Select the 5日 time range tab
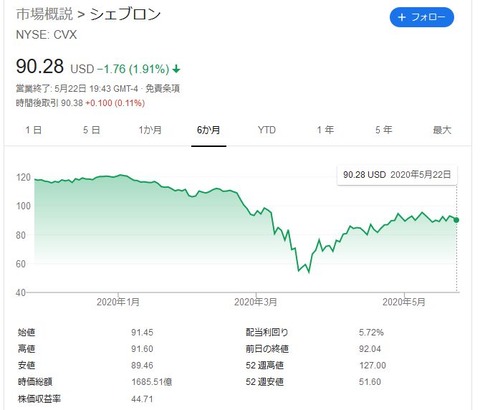Image resolution: width=480 pixels, height=410 pixels. 92,130
